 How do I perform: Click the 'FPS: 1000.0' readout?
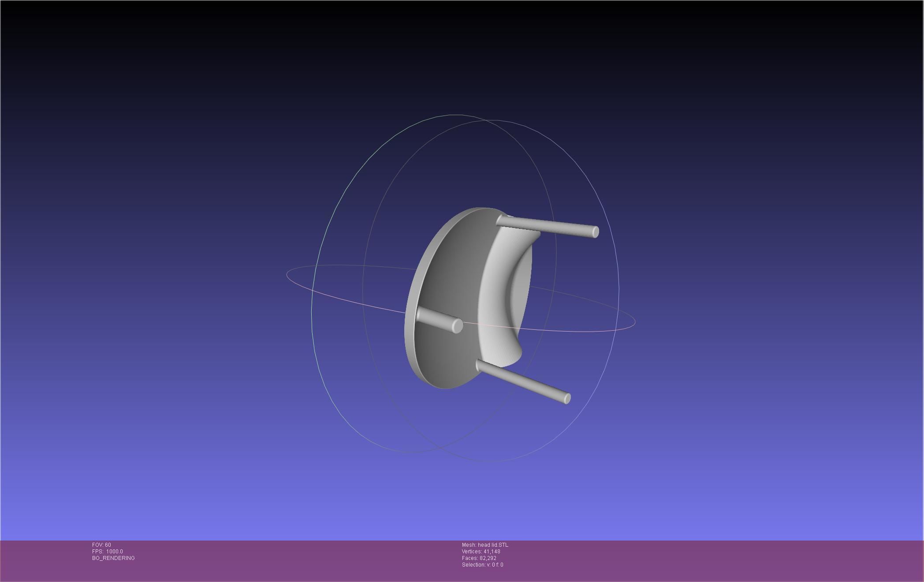pos(108,552)
